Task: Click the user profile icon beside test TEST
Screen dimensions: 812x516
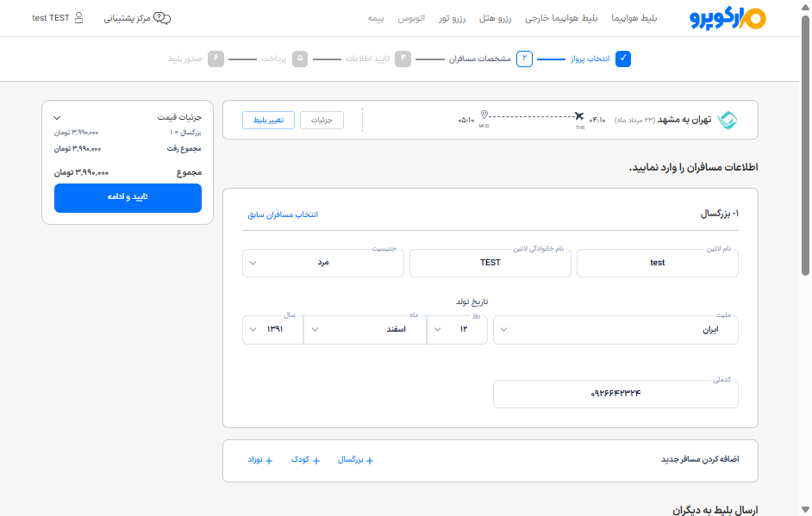Action: [78, 17]
